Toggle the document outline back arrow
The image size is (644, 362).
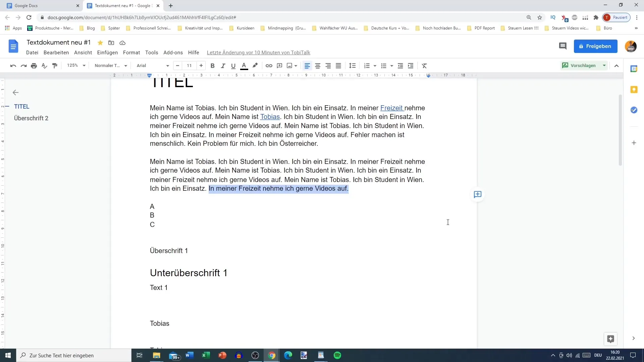click(x=15, y=93)
